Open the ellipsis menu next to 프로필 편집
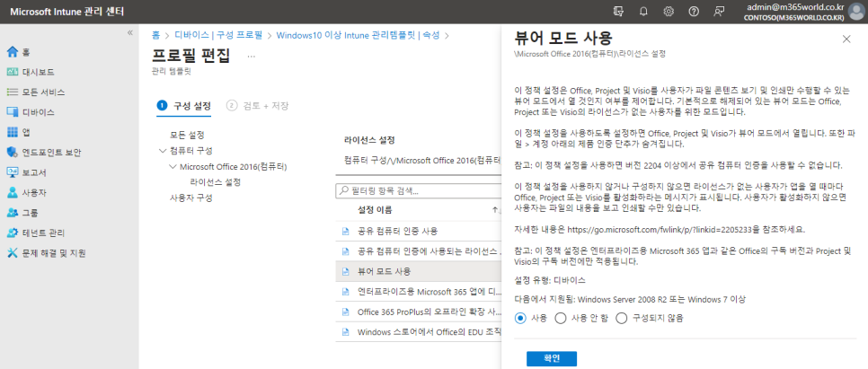868x369 pixels. [252, 57]
